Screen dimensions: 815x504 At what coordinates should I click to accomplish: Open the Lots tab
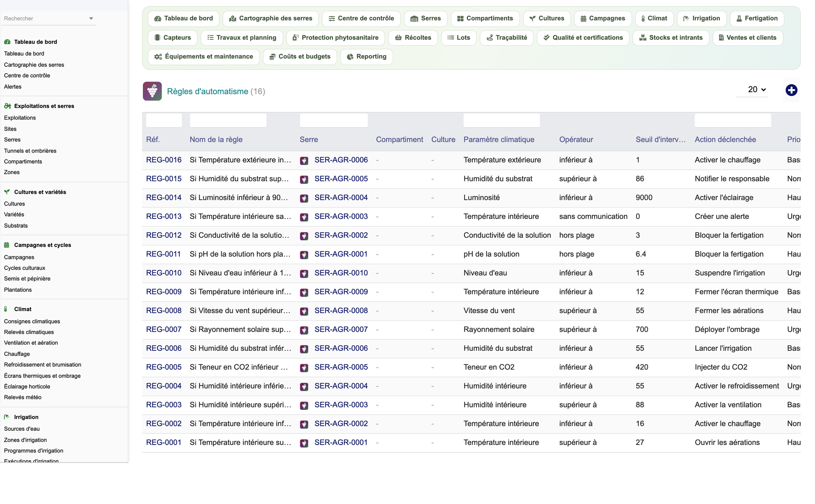[459, 38]
